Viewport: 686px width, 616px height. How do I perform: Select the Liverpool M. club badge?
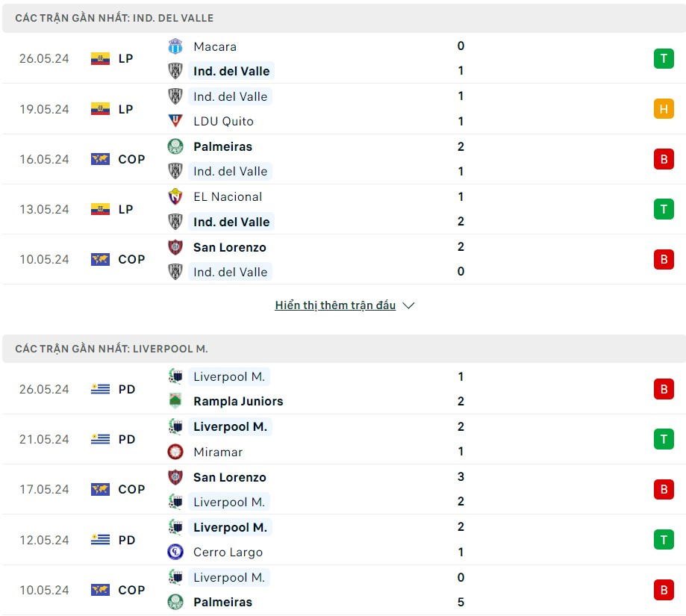(x=176, y=377)
